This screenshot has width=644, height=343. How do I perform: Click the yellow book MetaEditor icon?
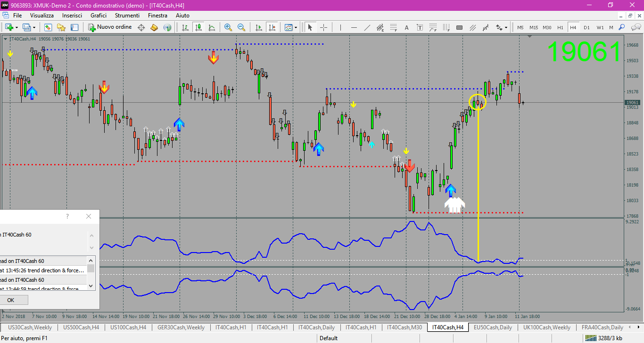[154, 27]
